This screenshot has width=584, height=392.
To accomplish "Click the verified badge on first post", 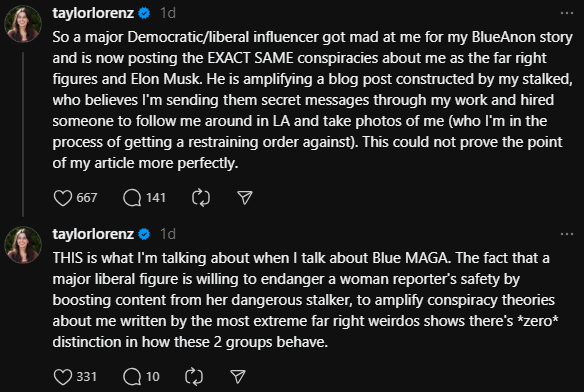I will tap(144, 13).
